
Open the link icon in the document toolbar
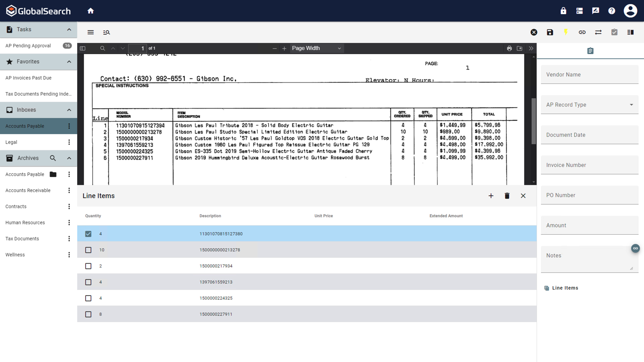[582, 32]
